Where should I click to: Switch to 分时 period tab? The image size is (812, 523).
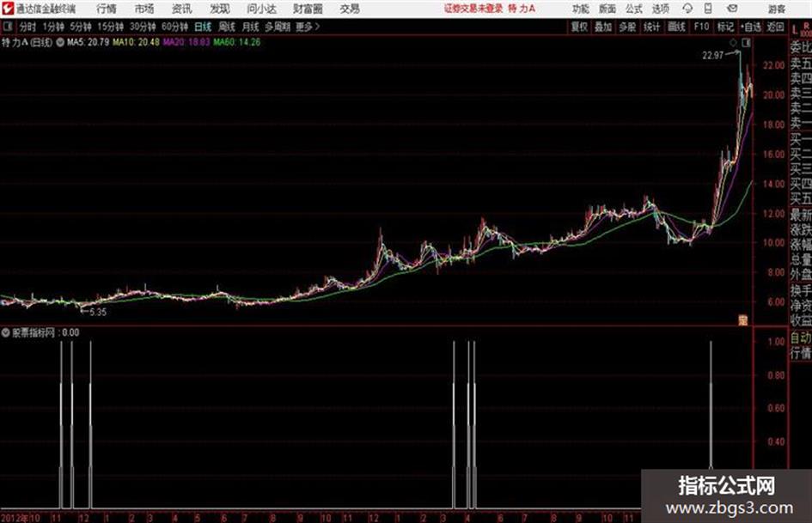point(27,27)
